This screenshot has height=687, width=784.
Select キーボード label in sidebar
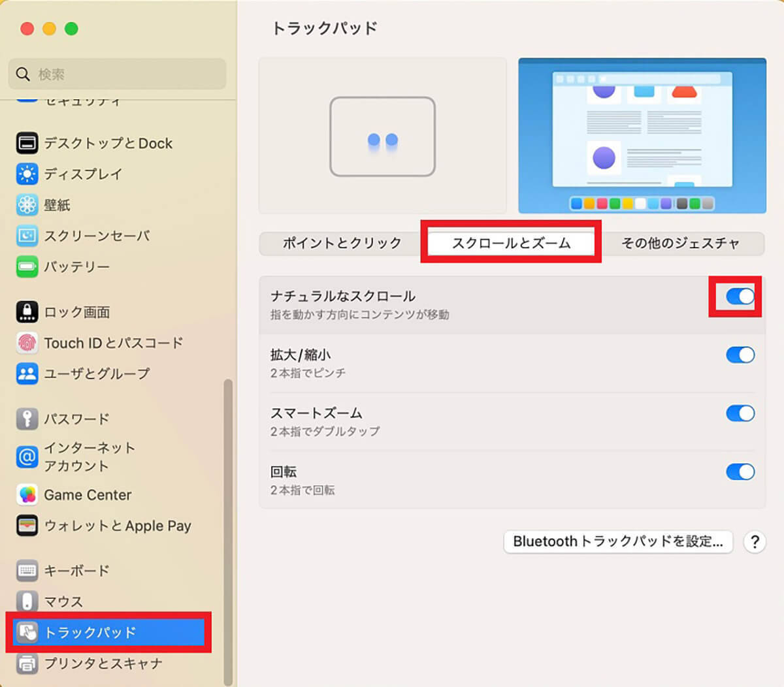pos(76,570)
